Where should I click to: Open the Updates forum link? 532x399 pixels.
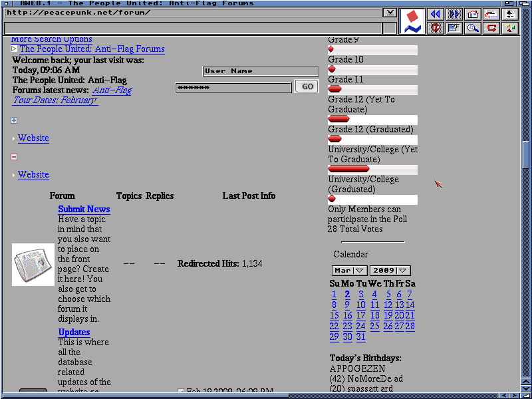coord(74,332)
